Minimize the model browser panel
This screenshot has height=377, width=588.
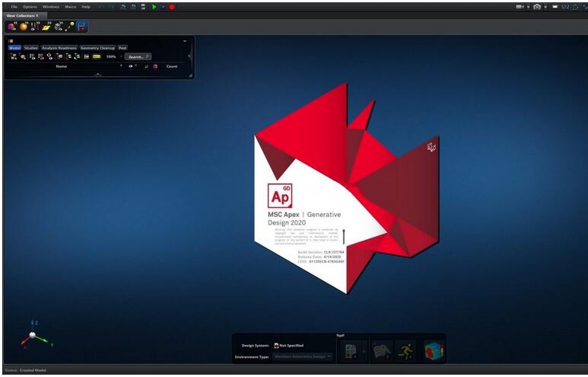pos(185,41)
